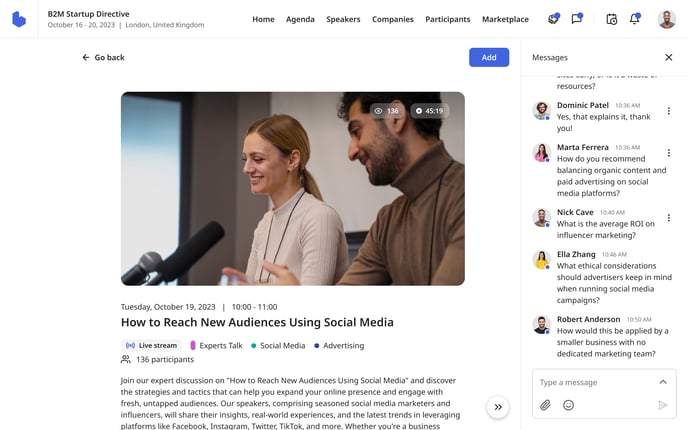Open the handshake matchmaking icon
Image resolution: width=688 pixels, height=430 pixels.
554,19
